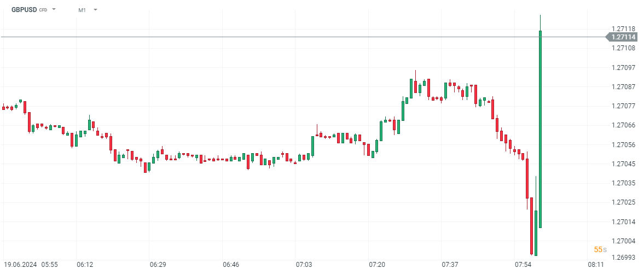The width and height of the screenshot is (644, 274).
Task: Click the 06:46 time axis label
Action: [x=231, y=265]
